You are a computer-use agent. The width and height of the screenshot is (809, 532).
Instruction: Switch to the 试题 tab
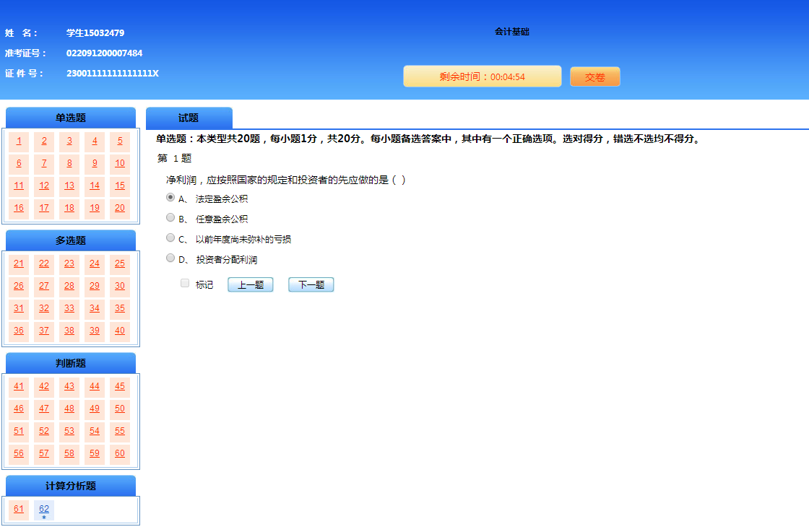pos(189,117)
